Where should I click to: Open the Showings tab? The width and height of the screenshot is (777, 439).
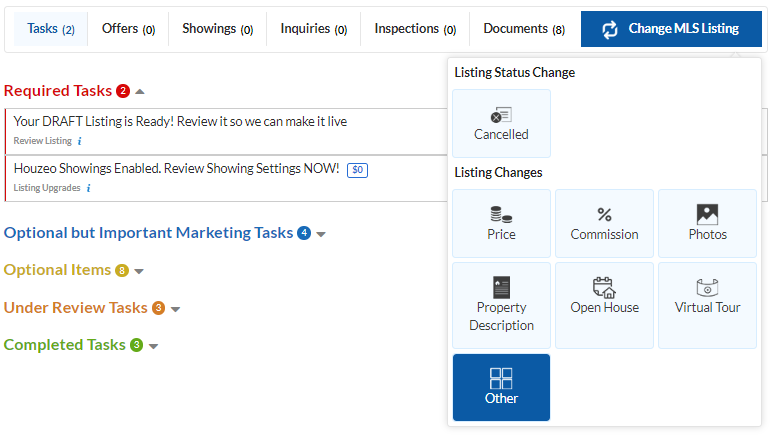coord(216,29)
